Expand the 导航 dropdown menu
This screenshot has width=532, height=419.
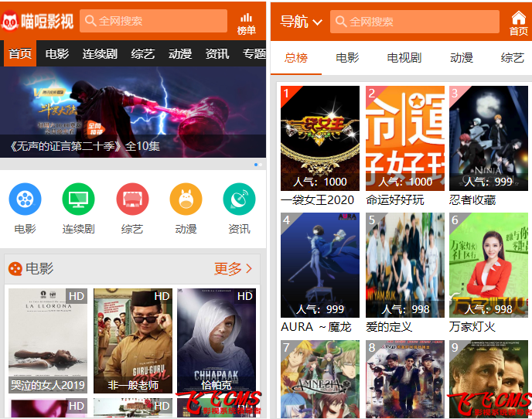click(301, 22)
